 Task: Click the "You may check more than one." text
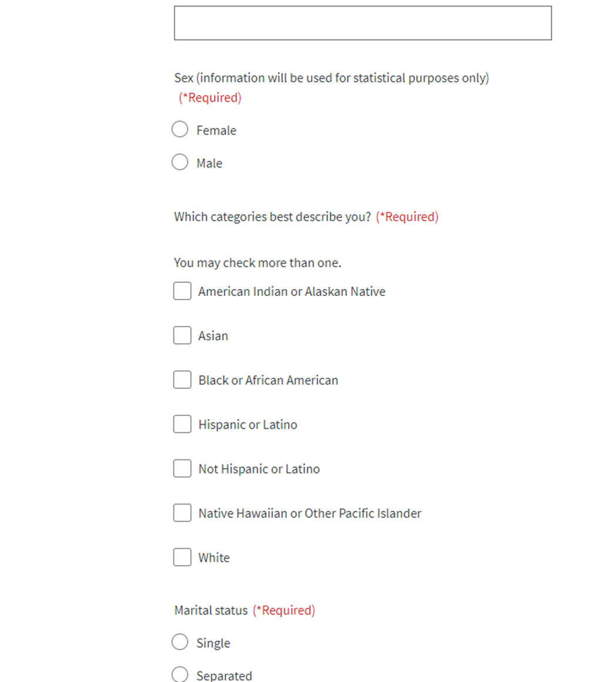[x=257, y=263]
